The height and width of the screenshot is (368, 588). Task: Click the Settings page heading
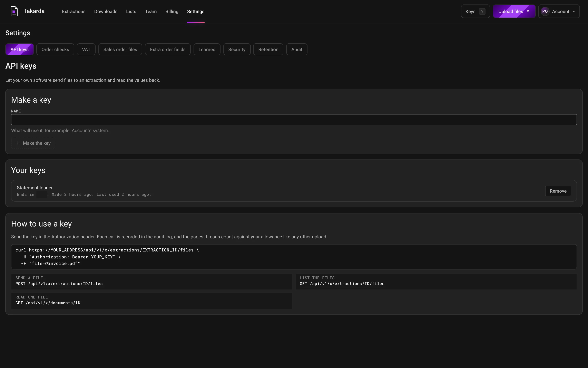pyautogui.click(x=18, y=33)
